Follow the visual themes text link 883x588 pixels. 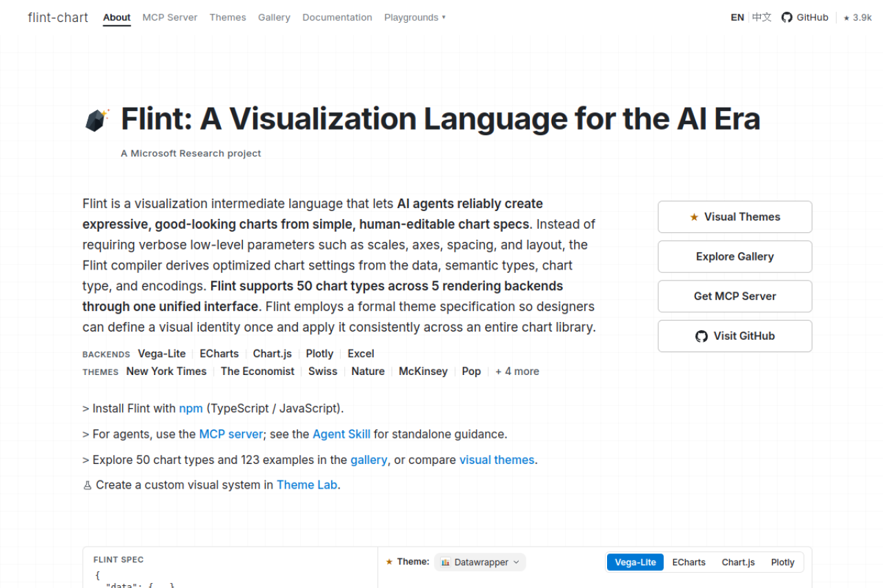(497, 460)
